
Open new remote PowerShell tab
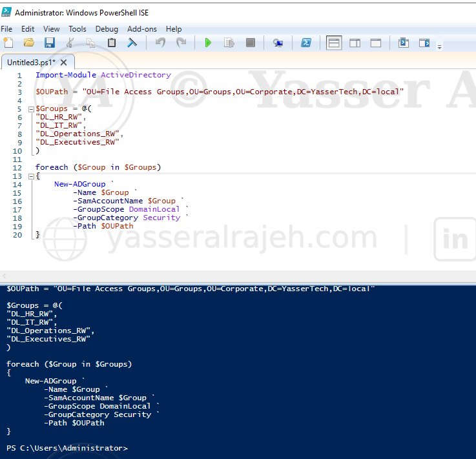278,43
